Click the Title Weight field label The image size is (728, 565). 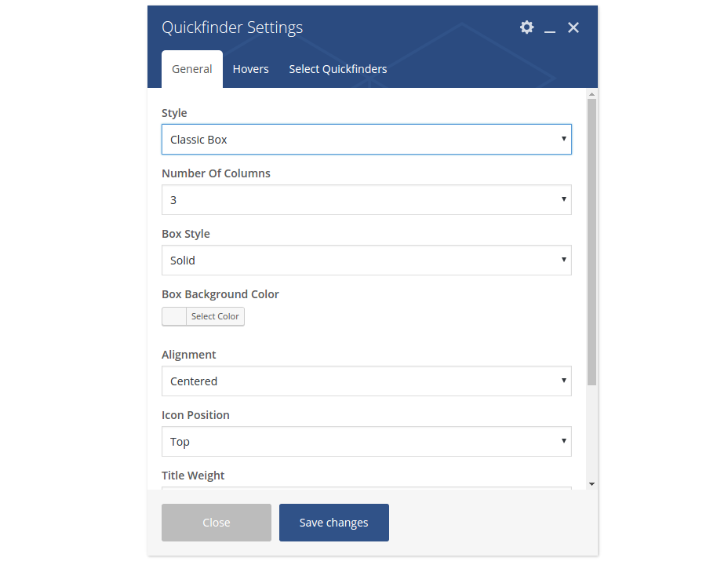[x=193, y=476]
